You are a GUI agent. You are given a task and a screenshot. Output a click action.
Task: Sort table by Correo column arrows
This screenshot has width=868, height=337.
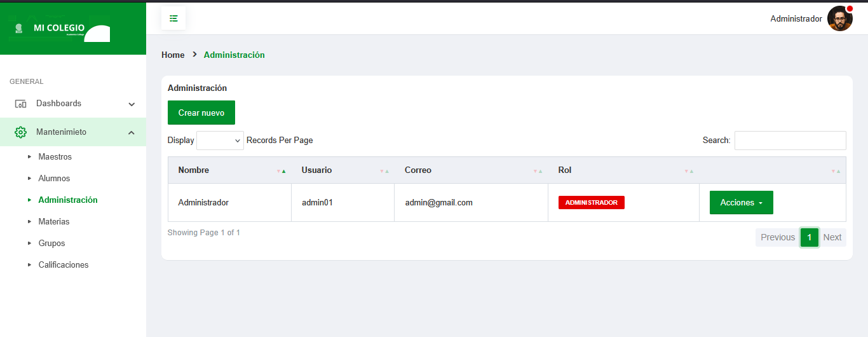pyautogui.click(x=538, y=171)
